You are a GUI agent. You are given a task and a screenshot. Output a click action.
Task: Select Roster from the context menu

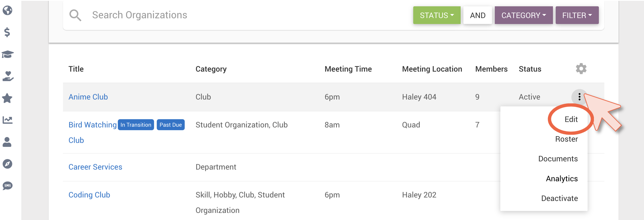click(x=566, y=139)
